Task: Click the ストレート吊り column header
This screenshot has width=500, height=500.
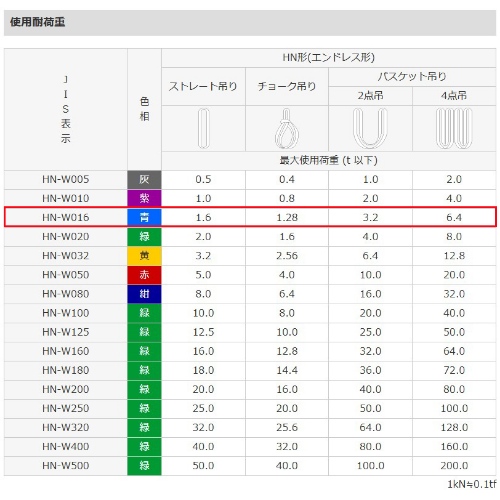Action: point(203,86)
